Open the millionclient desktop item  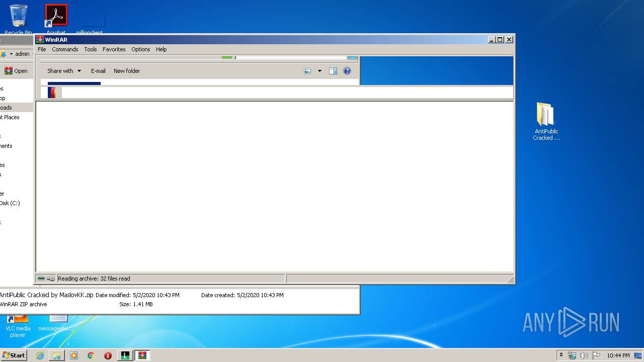pyautogui.click(x=90, y=23)
